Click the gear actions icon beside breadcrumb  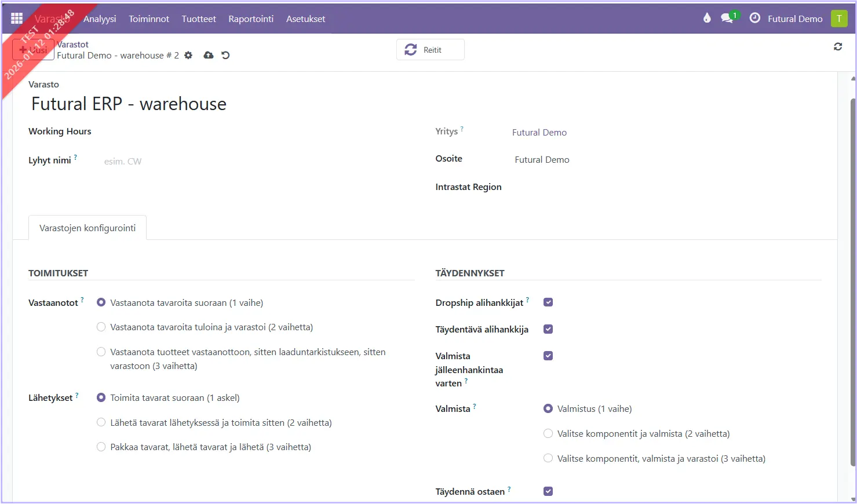pyautogui.click(x=188, y=55)
